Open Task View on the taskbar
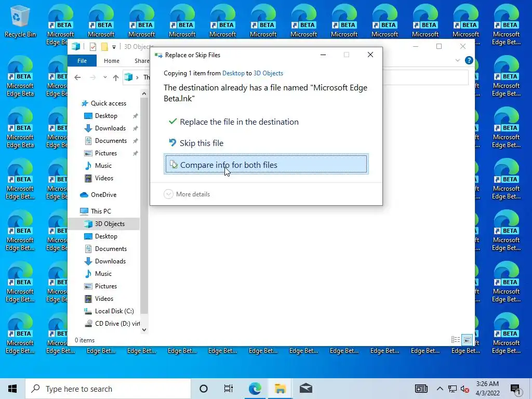This screenshot has width=532, height=399. [x=229, y=389]
